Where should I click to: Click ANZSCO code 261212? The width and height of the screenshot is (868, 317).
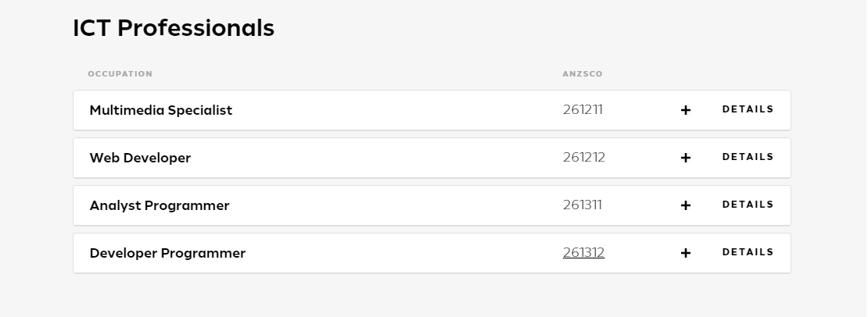(584, 158)
